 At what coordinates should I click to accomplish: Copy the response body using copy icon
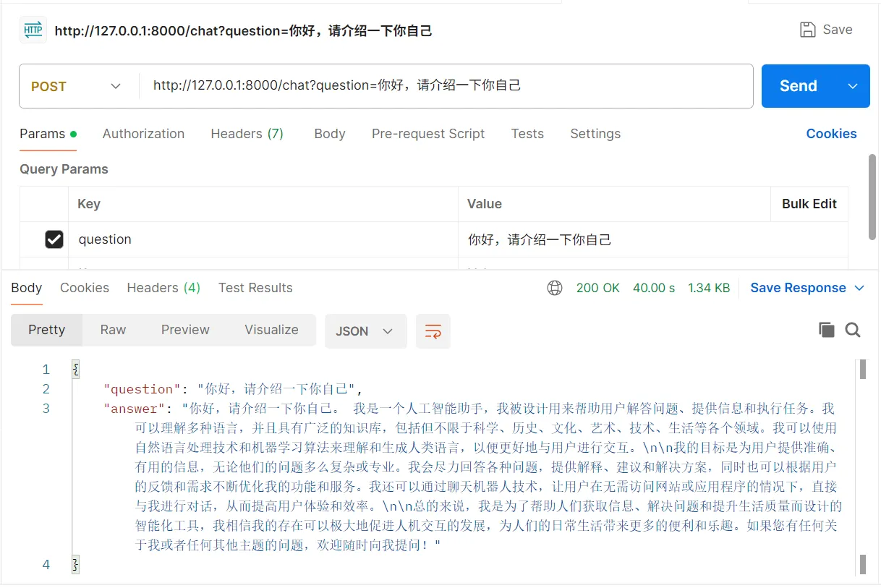coord(827,329)
